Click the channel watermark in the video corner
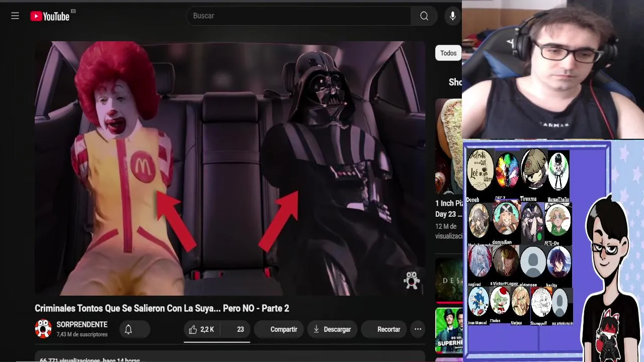Viewport: 644px width, 362px height. click(412, 281)
